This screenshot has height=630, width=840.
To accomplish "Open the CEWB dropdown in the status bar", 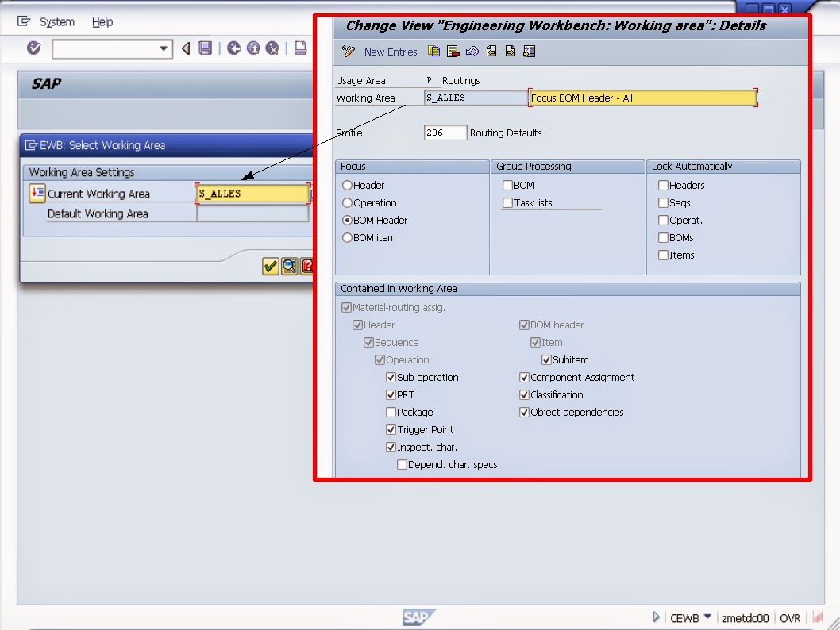I will coord(707,617).
